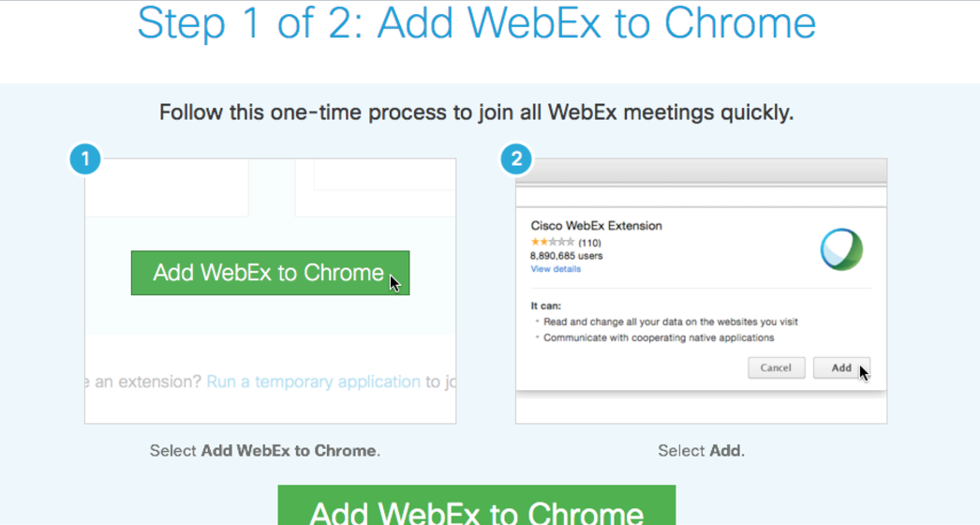
Task: Open the View details link
Action: pos(556,269)
